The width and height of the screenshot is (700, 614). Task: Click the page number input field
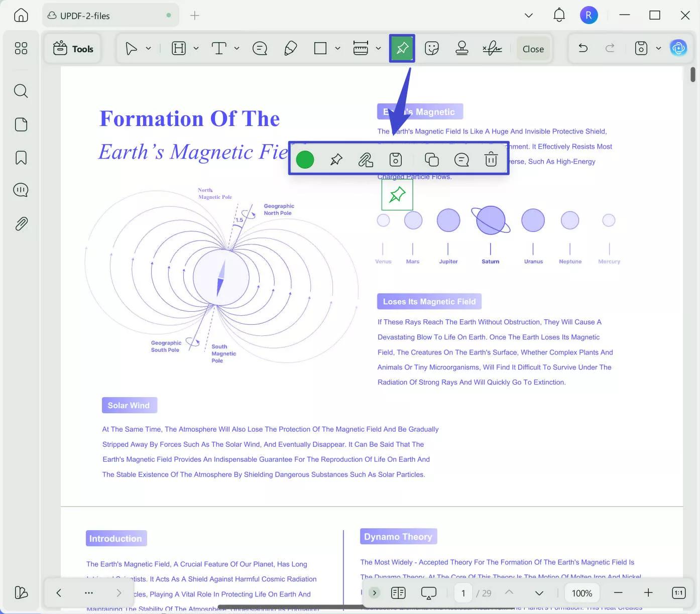(x=463, y=593)
